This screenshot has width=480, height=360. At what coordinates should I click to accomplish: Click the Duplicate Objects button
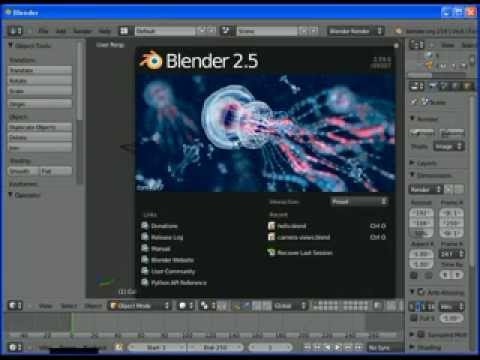(x=40, y=127)
